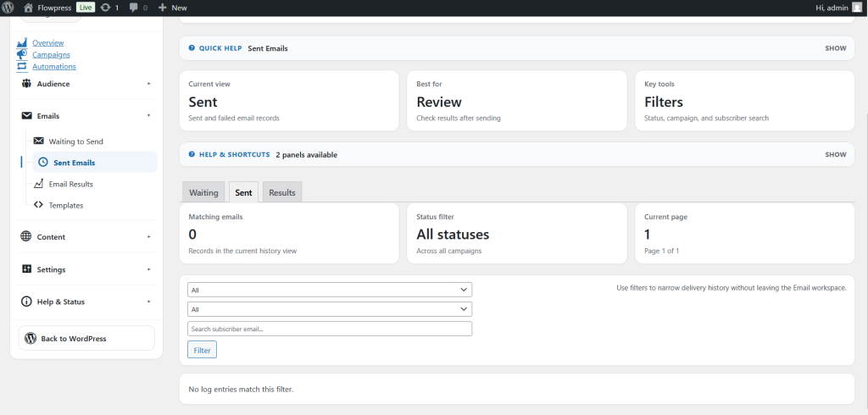
Task: Click the 'Page 1 of 1' text
Action: 661,251
